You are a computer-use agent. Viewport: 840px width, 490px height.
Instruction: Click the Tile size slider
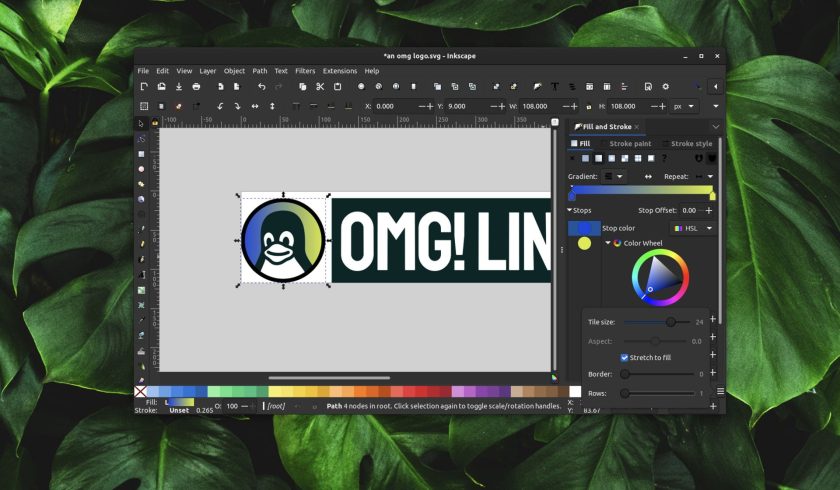pos(656,322)
